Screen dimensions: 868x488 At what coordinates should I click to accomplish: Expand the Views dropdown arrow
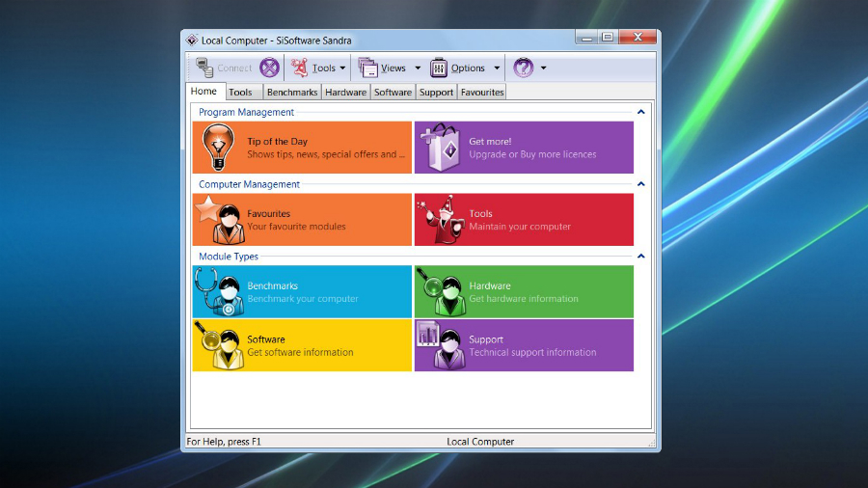tap(418, 68)
